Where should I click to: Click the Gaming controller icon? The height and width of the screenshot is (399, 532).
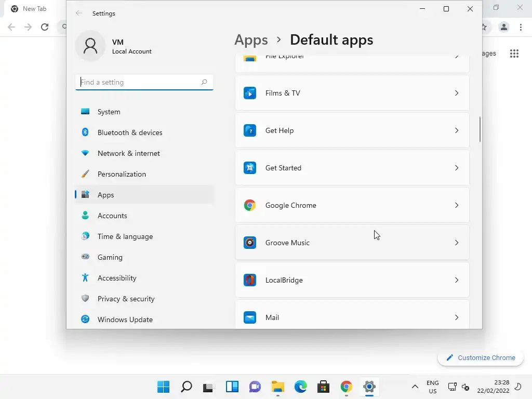pyautogui.click(x=85, y=257)
